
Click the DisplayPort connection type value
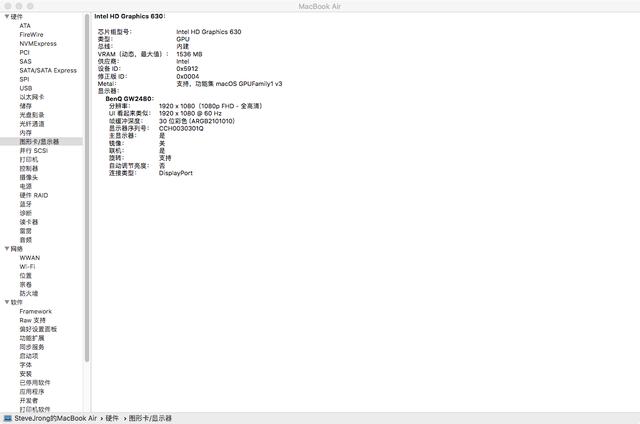(176, 173)
